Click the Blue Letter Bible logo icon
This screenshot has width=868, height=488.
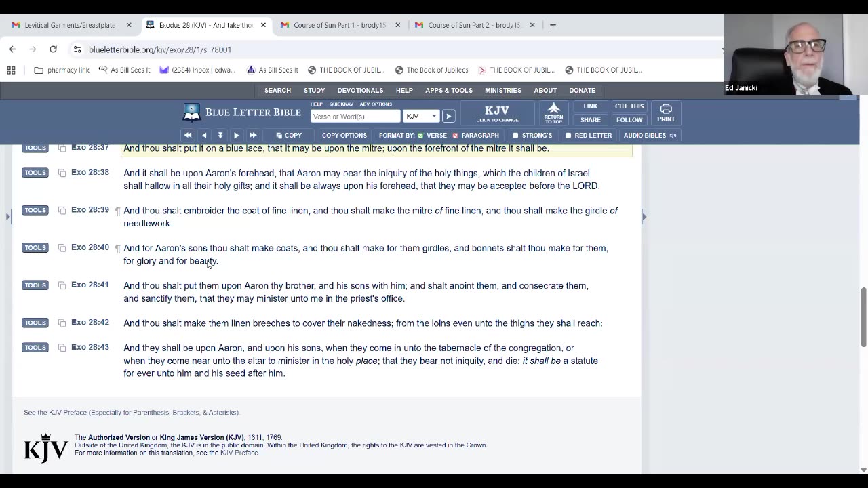(x=192, y=113)
